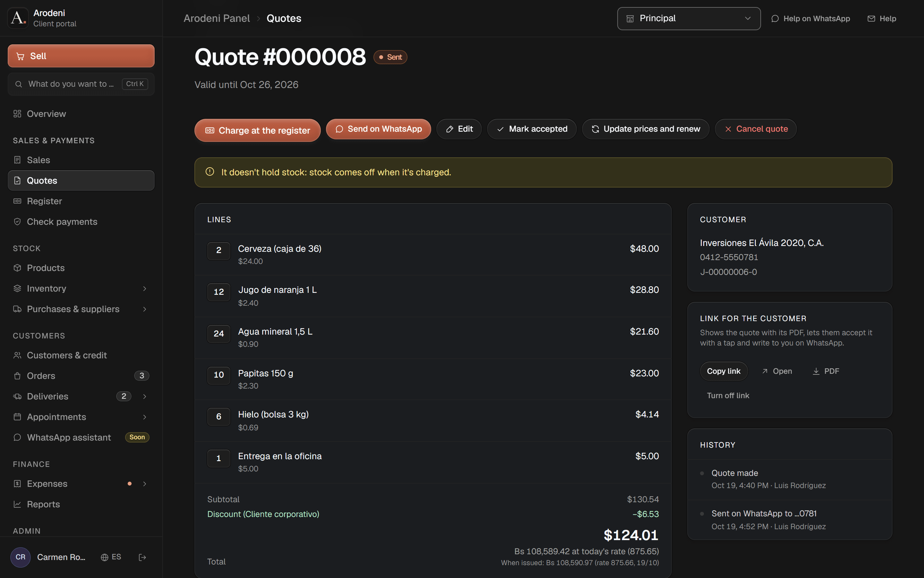Click Update prices and renew
The height and width of the screenshot is (578, 924).
click(x=646, y=129)
